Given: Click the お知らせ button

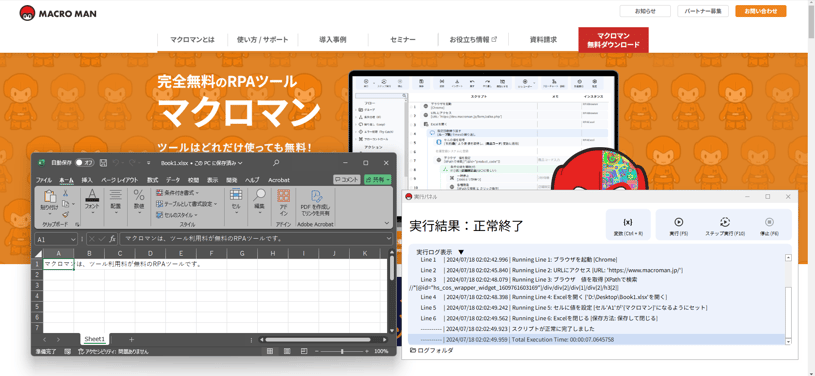Looking at the screenshot, I should click(645, 11).
